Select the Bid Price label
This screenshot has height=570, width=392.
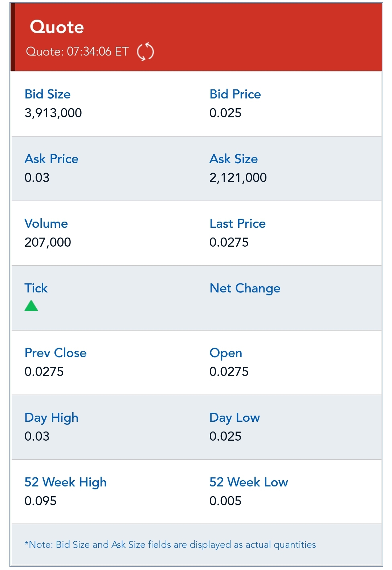coord(235,94)
